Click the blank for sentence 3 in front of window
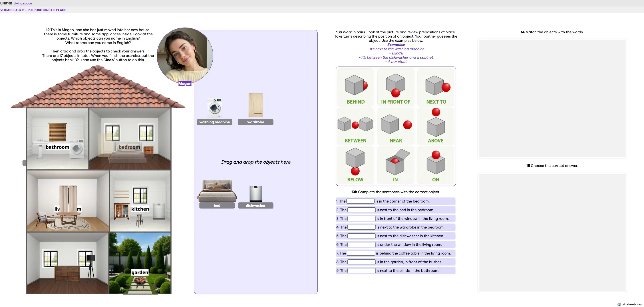 [361, 219]
